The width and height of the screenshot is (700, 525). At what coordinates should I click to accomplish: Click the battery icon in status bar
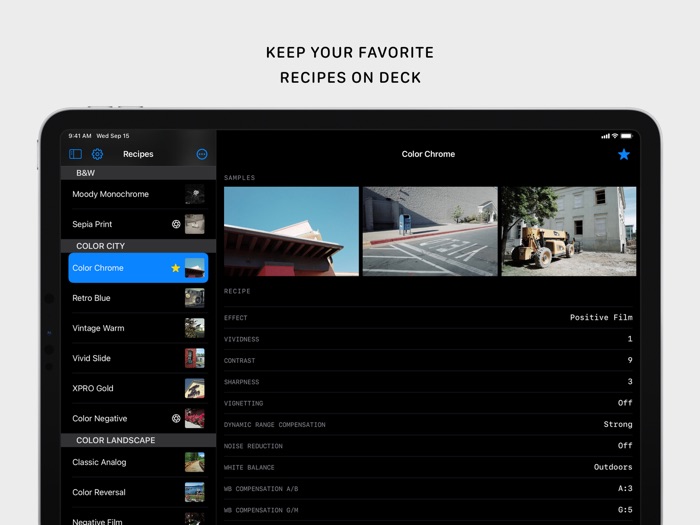click(626, 136)
